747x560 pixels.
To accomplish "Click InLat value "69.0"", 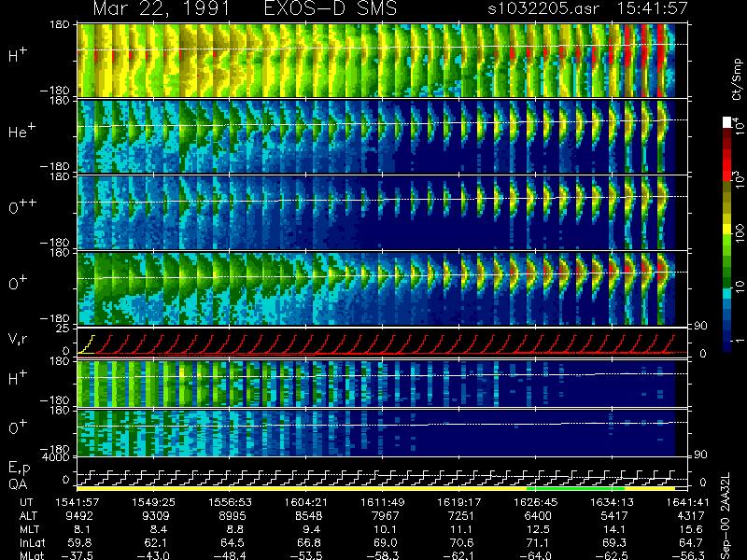I will (386, 542).
